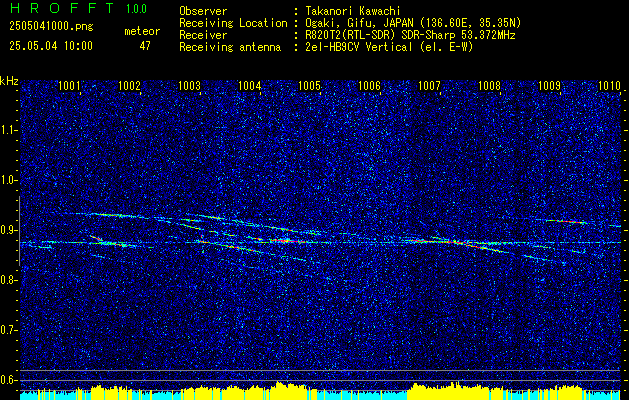The height and width of the screenshot is (400, 629).
Task: Click the date 25.05.04 10:00
Action: point(51,46)
